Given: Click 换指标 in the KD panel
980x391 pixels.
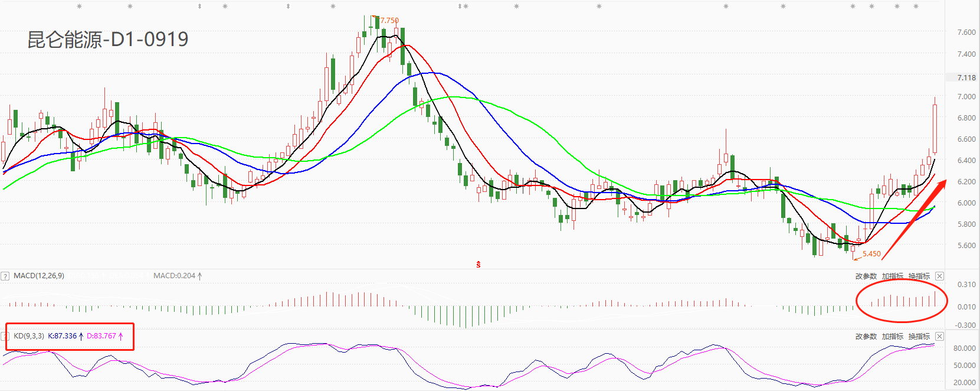Looking at the screenshot, I should pos(919,336).
